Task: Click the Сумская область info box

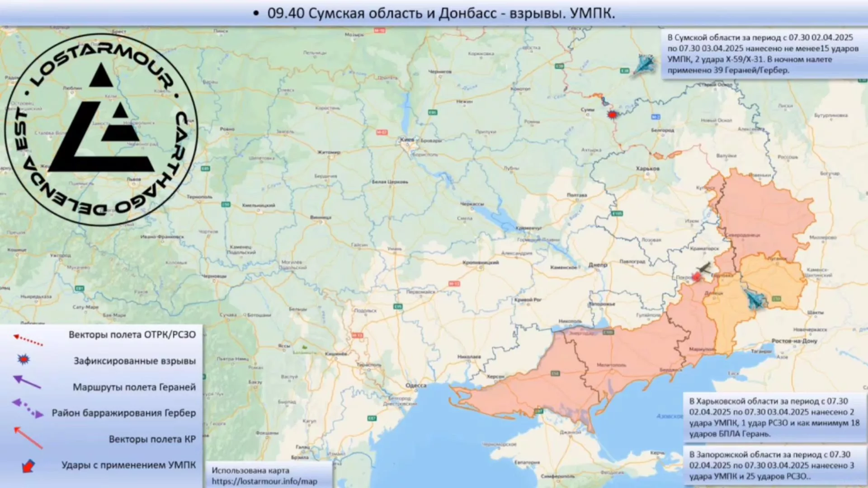Action: [764, 54]
